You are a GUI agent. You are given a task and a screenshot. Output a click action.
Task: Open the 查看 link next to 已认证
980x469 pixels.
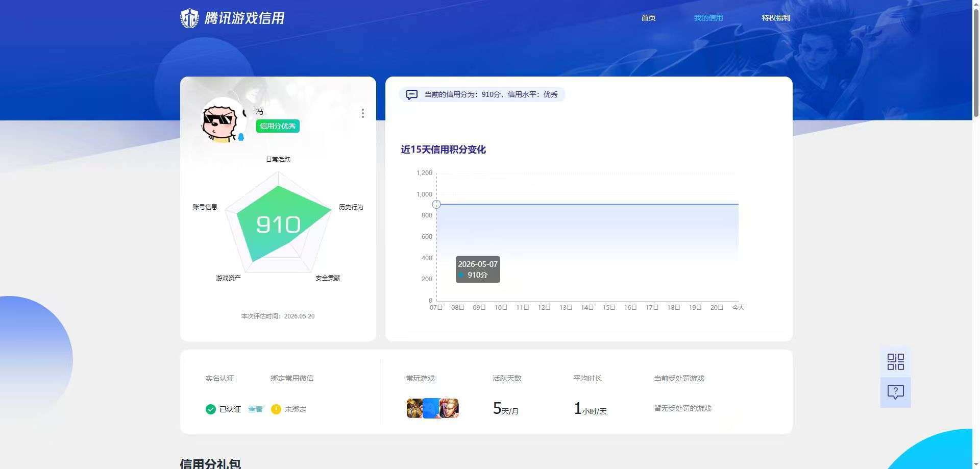click(255, 409)
